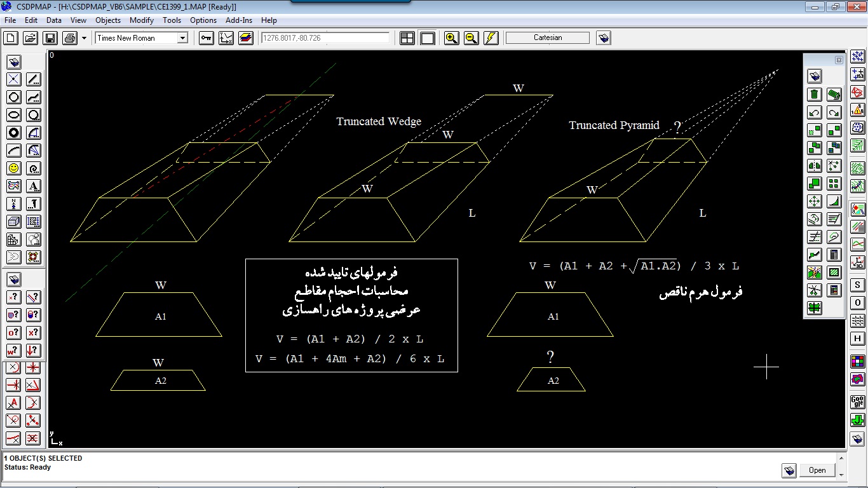Select formula 'V = (A1 + 4Am + A2) / 6 x L'
Screen dimensions: 868x488
(x=350, y=359)
